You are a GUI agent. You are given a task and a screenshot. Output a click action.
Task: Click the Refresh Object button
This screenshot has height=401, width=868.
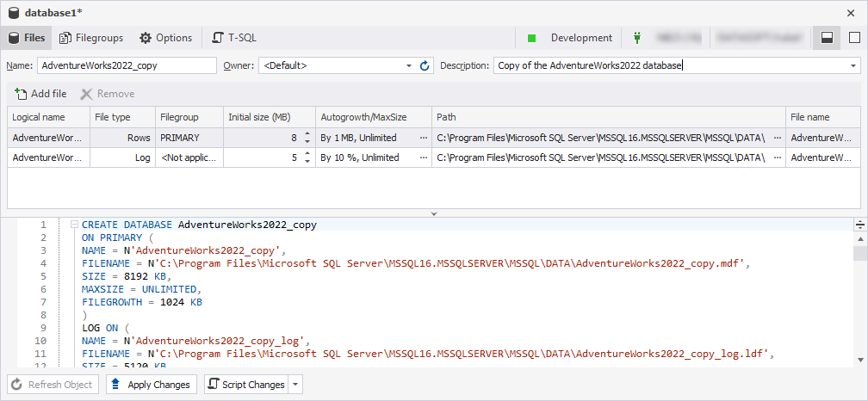pos(53,385)
